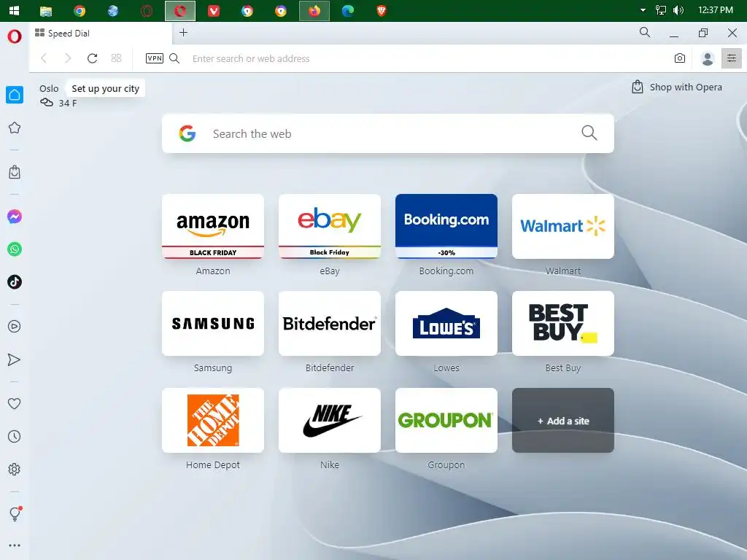
Task: Open the Lowes speed dial tile
Action: point(446,323)
